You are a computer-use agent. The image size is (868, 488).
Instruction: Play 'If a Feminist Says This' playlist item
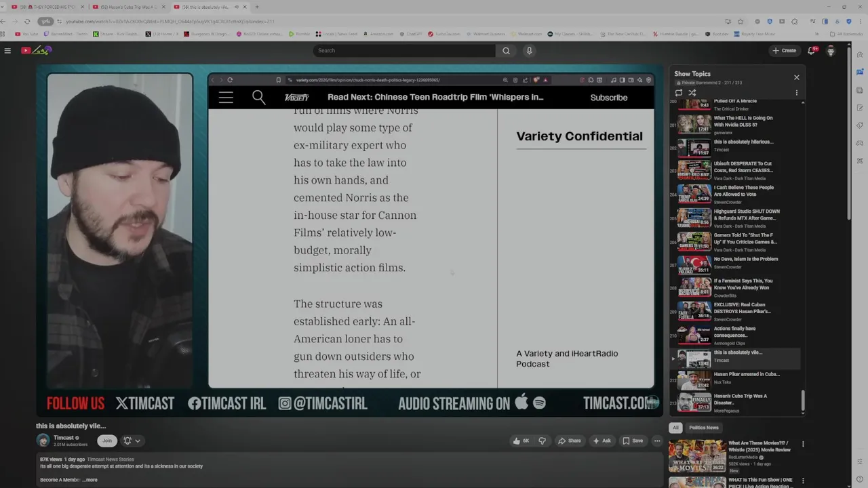point(736,287)
